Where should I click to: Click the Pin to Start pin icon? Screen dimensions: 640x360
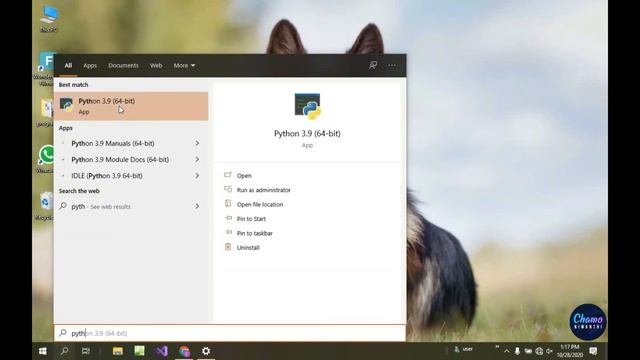coord(228,218)
